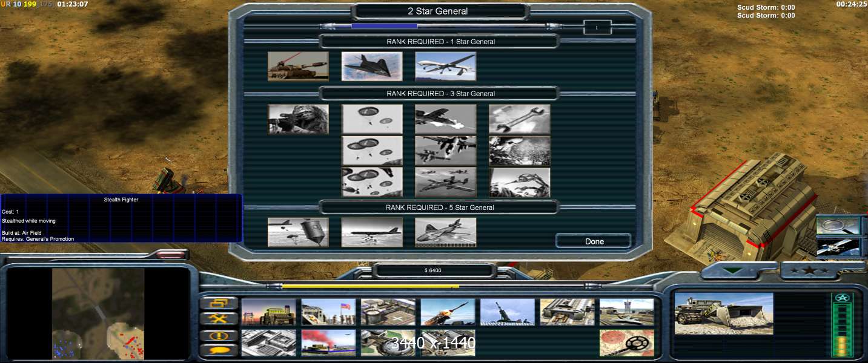The image size is (868, 363).
Task: Pick the Spy Drone promotion
Action: click(x=445, y=67)
